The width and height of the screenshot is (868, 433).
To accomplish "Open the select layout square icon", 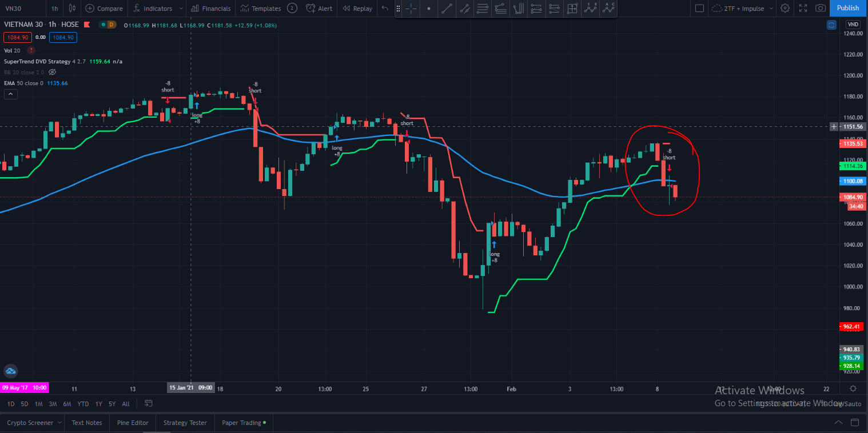I will (x=699, y=8).
